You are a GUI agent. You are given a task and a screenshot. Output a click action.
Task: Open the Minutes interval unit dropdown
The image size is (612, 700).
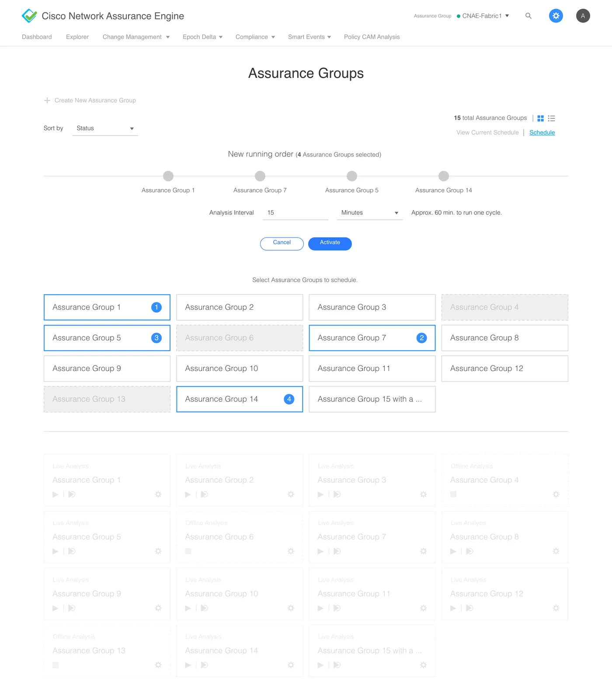369,213
